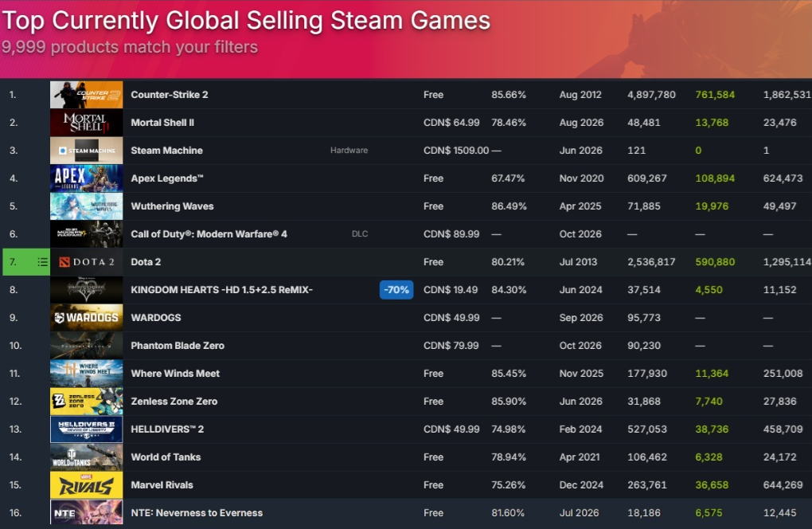Screen dimensions: 812x529
Task: Open the Where Winds Meet thumbnail
Action: (87, 374)
